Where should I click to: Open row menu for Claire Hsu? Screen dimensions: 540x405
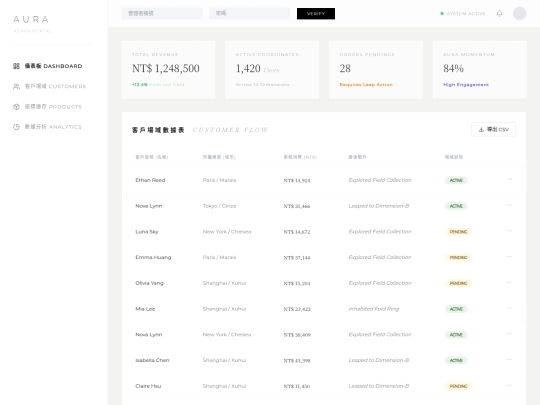[x=509, y=385]
